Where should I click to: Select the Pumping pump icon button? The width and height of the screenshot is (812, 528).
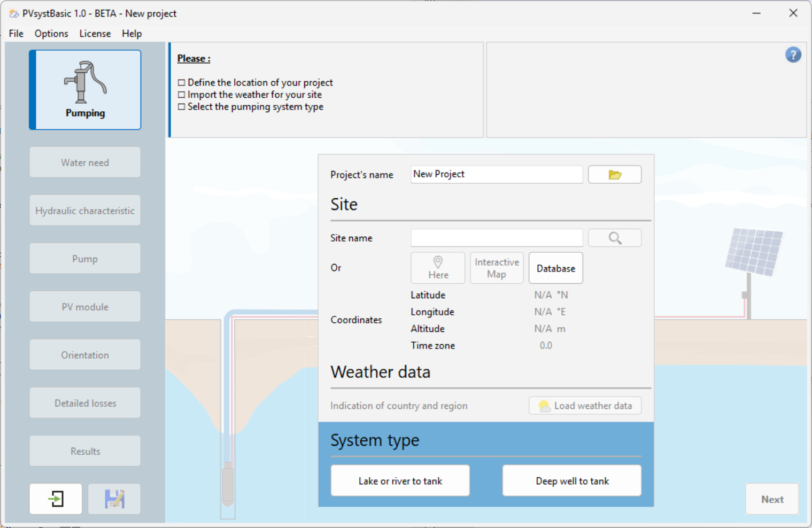(x=86, y=90)
